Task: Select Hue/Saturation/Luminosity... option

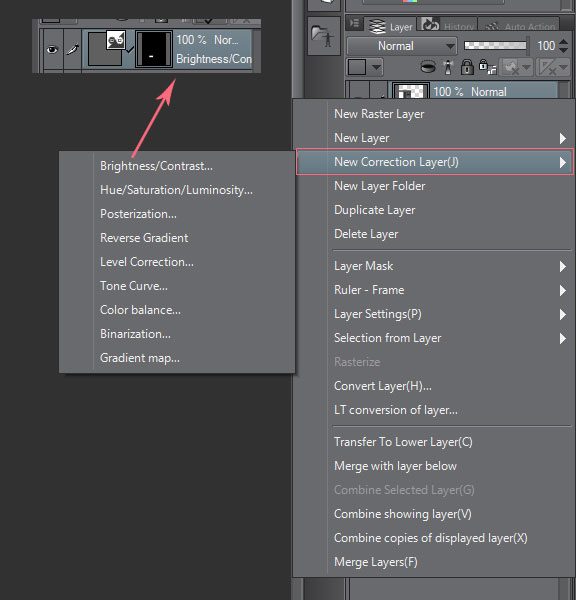Action: coord(177,190)
